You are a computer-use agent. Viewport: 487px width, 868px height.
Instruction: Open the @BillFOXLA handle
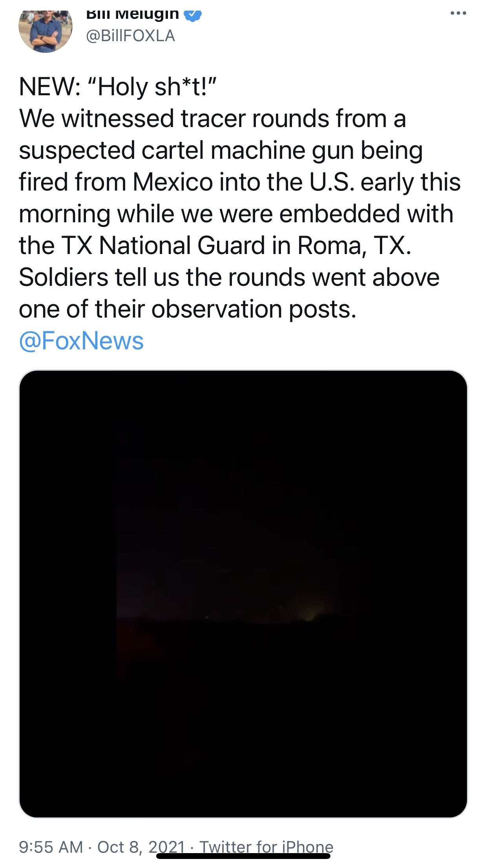point(130,36)
